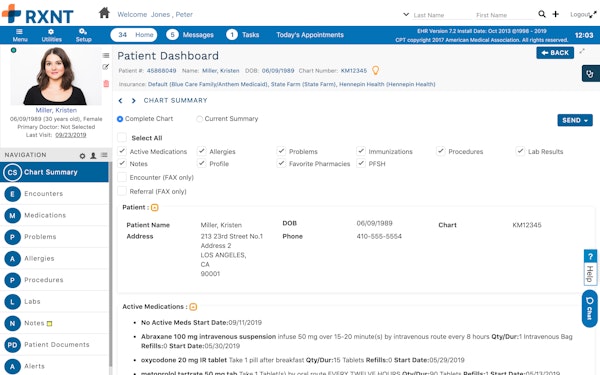This screenshot has height=375, width=600.
Task: Open patient photo list menu icon
Action: click(x=106, y=55)
